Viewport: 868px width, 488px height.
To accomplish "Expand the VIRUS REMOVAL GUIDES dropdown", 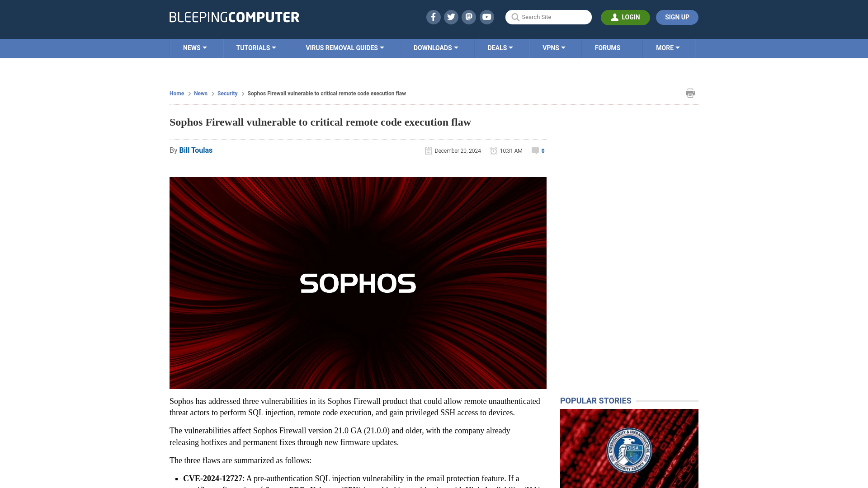I will point(345,47).
